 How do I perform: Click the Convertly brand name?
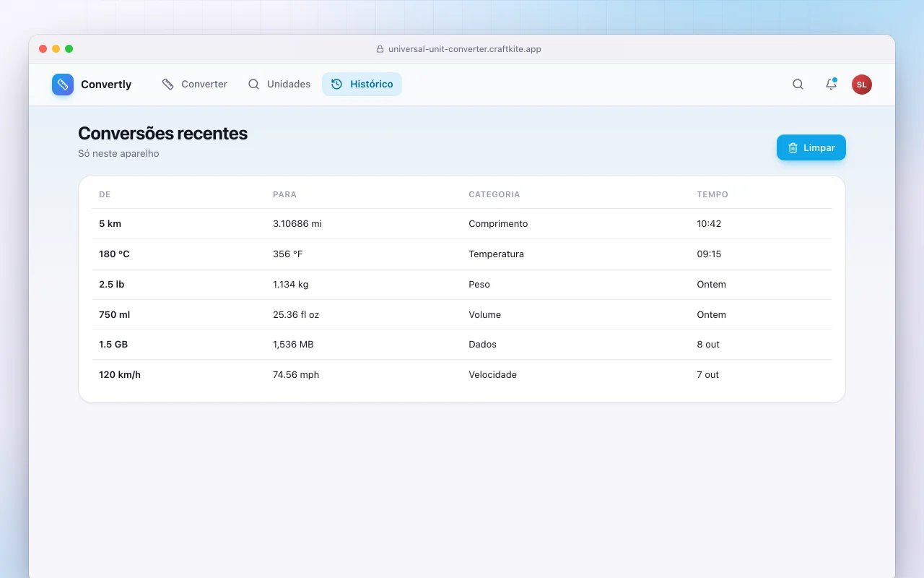[106, 85]
